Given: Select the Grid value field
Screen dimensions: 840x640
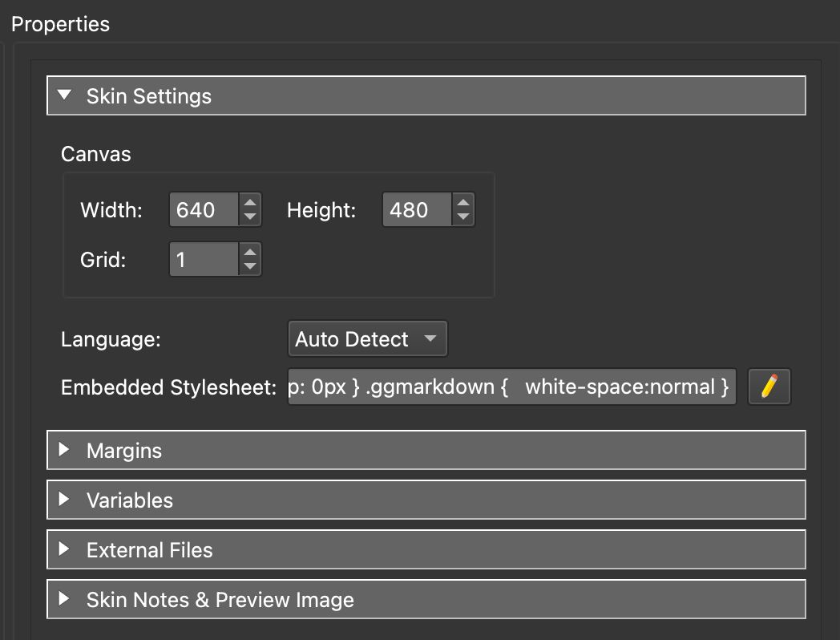Looking at the screenshot, I should click(200, 259).
